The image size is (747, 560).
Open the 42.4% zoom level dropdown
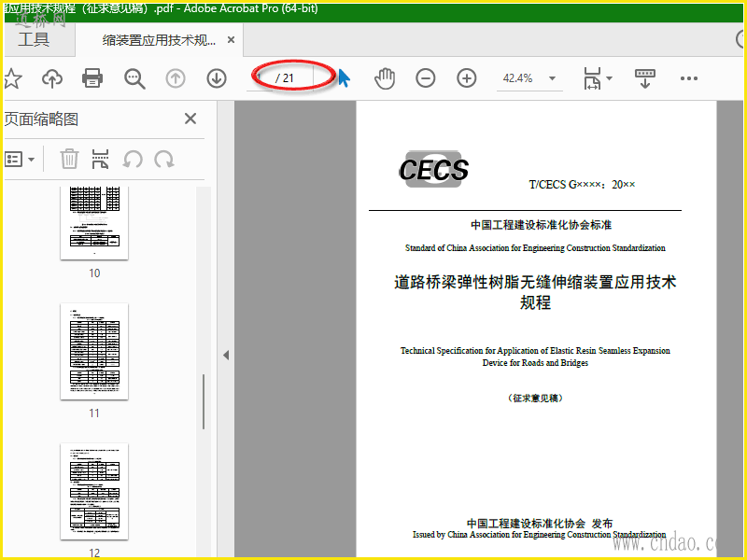point(552,78)
